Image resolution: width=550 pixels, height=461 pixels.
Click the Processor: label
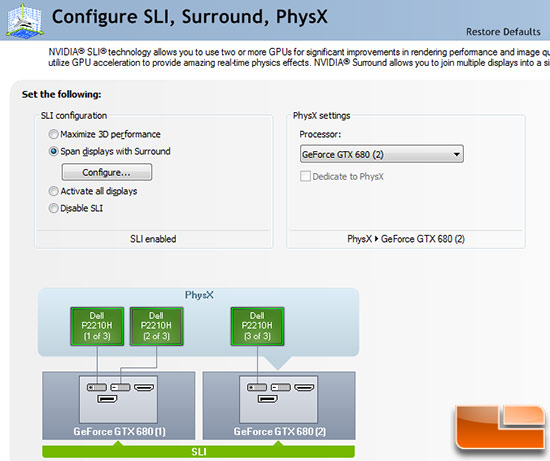[x=320, y=134]
